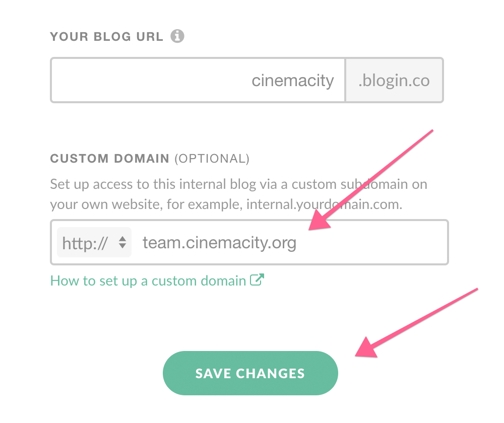
Task: Click the external link icon after custom domain link
Action: [258, 280]
